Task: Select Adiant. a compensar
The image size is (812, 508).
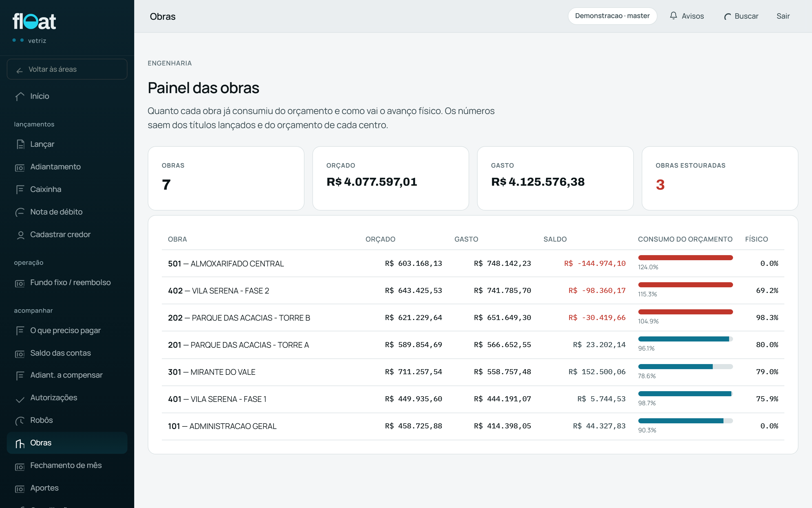Action: [67, 375]
